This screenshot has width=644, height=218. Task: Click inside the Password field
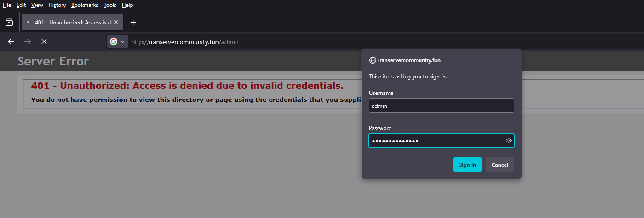(x=435, y=141)
